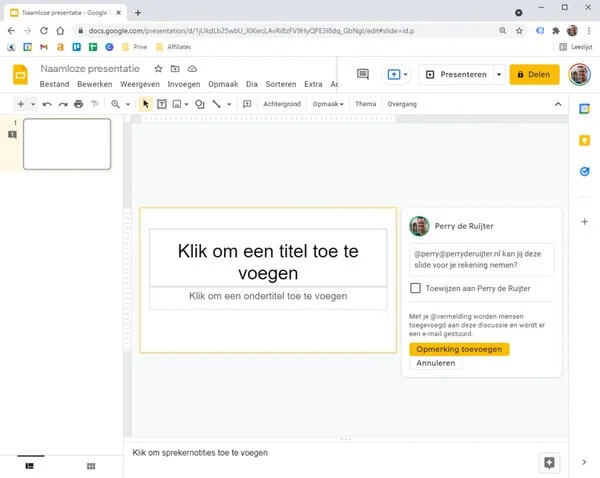Screen dimensions: 600x478
Task: Expand the present to meeting dropdown arrow
Action: tap(406, 74)
